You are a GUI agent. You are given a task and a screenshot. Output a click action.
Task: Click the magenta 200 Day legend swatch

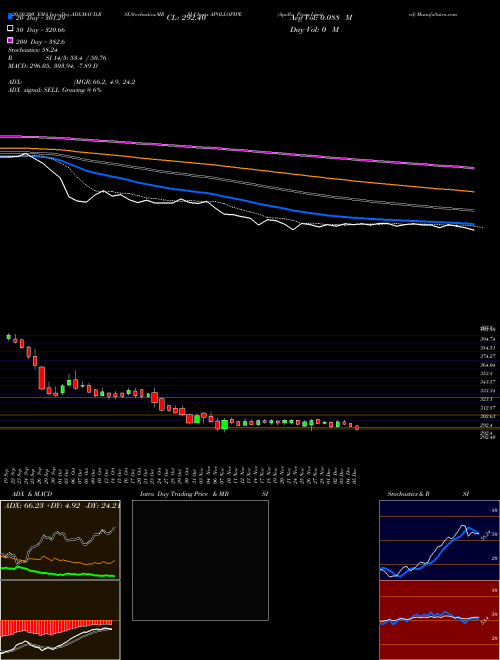pos(10,40)
